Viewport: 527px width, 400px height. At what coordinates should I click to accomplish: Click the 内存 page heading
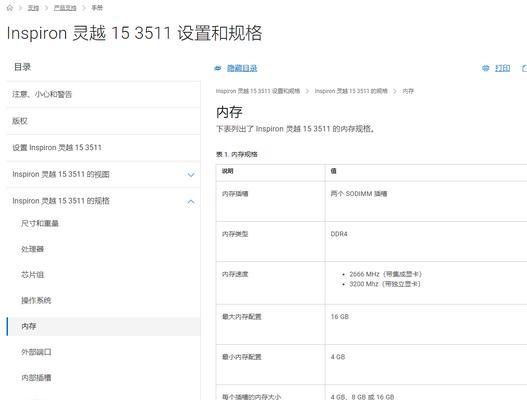point(229,112)
